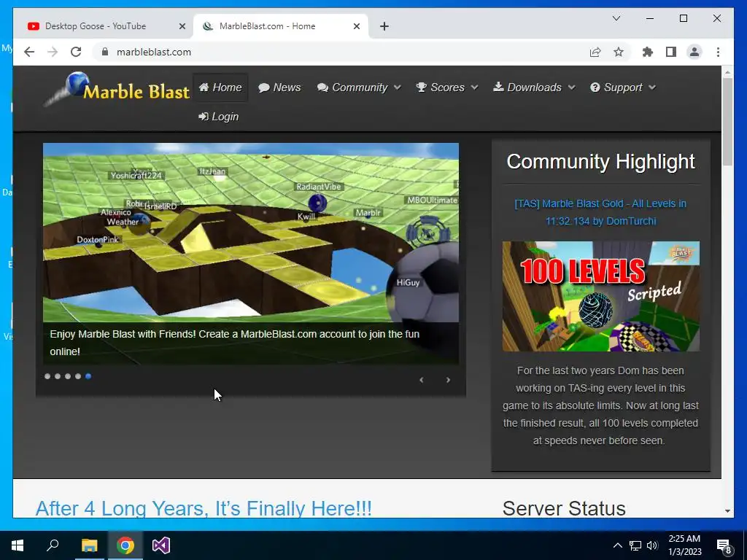Toggle the browser side panel
Viewport: 747px width, 560px height.
click(671, 52)
